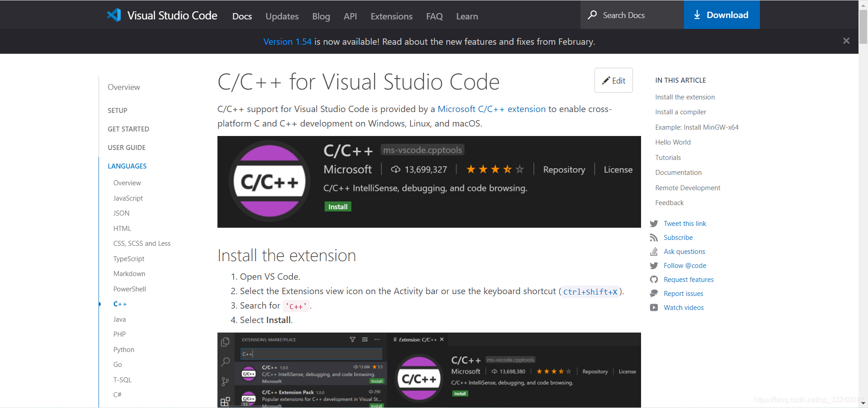
Task: Click the comment icon beside Report issues
Action: click(654, 294)
